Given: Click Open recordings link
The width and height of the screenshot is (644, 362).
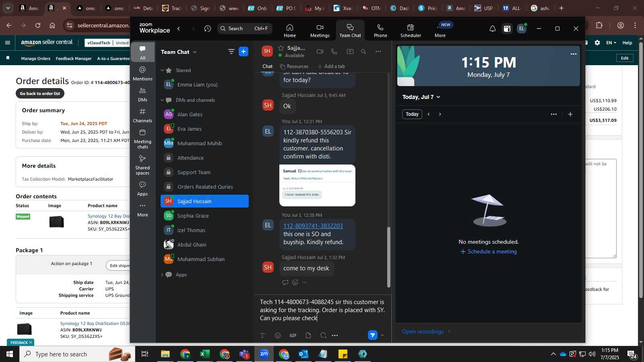Looking at the screenshot, I should point(426,331).
